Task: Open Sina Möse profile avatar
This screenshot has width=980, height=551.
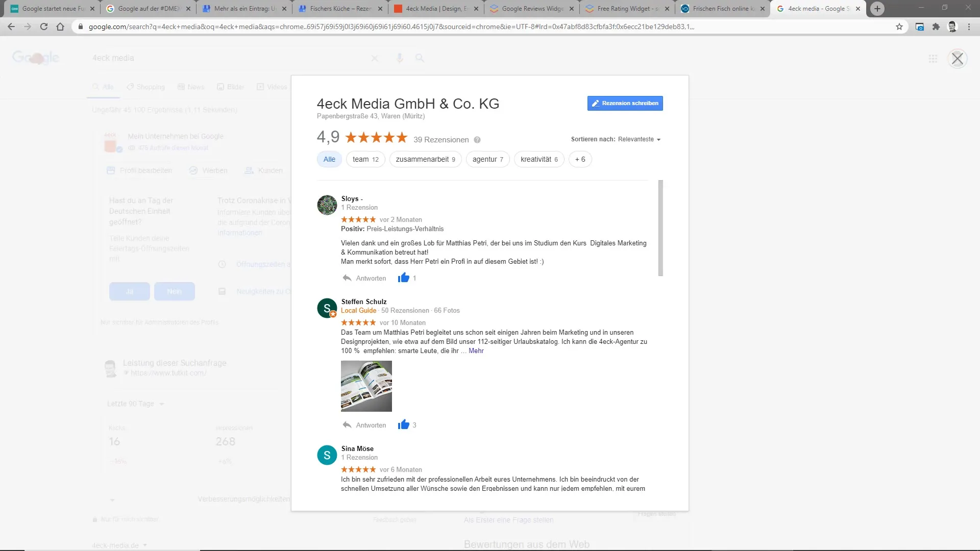Action: point(327,455)
